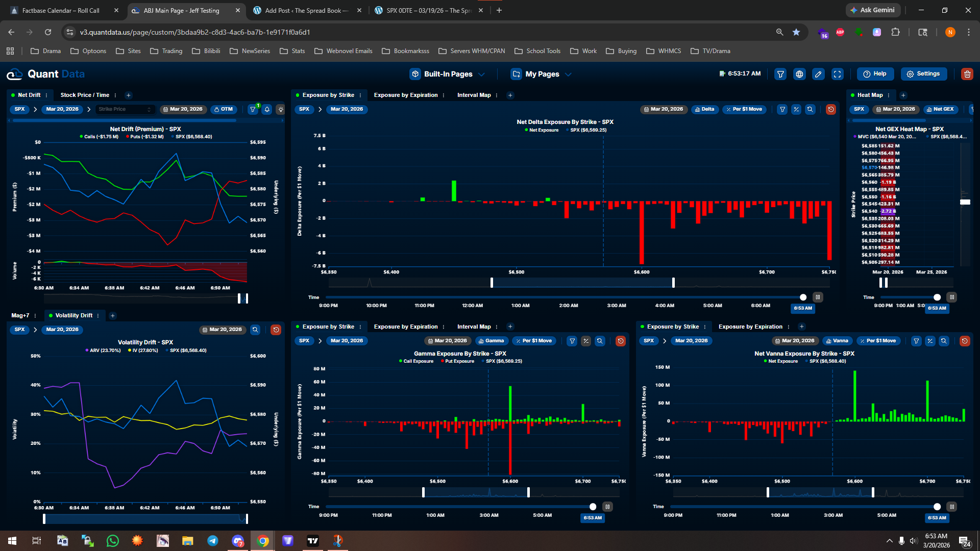Click the globe icon in the header
The height and width of the screenshot is (551, 980).
pyautogui.click(x=799, y=74)
